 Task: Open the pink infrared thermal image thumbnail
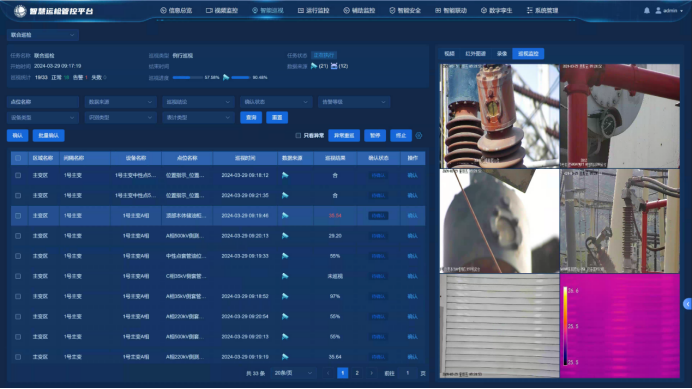click(x=620, y=326)
